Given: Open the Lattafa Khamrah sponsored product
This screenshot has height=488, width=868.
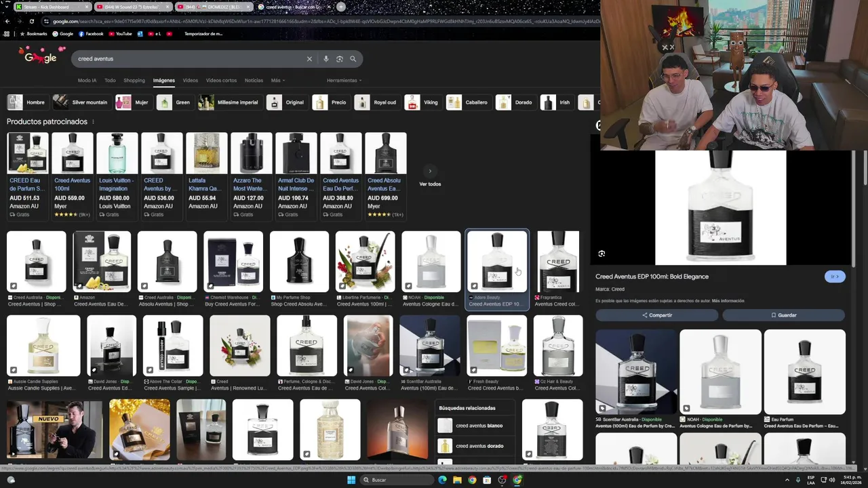Looking at the screenshot, I should (x=206, y=176).
